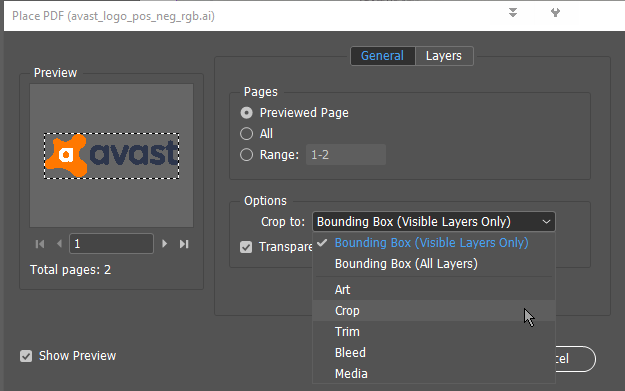Image resolution: width=625 pixels, height=391 pixels.
Task: Click the partially hidden Cancel button
Action: [576, 359]
